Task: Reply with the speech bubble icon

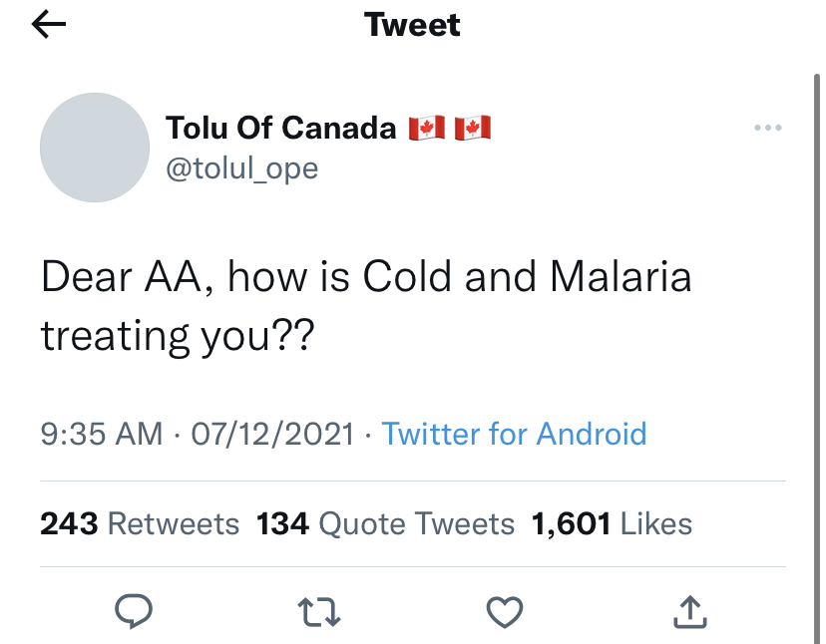Action: click(x=133, y=611)
